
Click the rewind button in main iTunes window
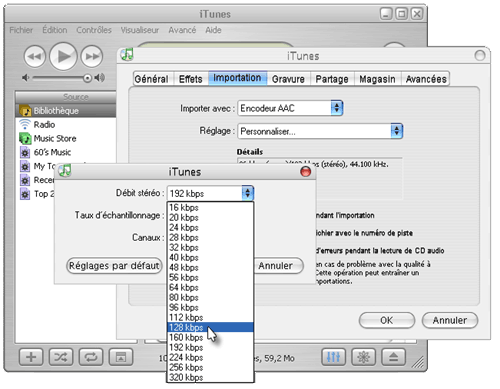pos(35,57)
